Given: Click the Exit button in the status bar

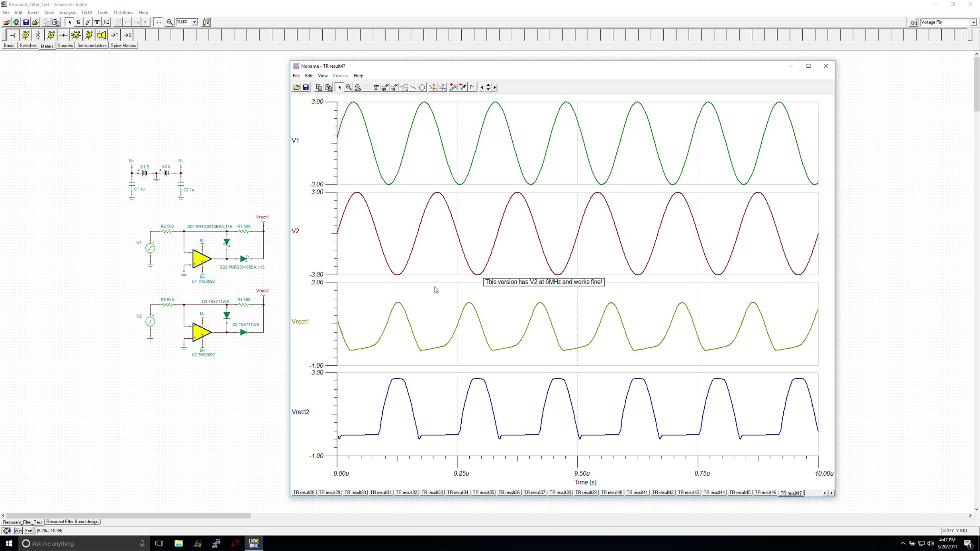Looking at the screenshot, I should (x=29, y=531).
